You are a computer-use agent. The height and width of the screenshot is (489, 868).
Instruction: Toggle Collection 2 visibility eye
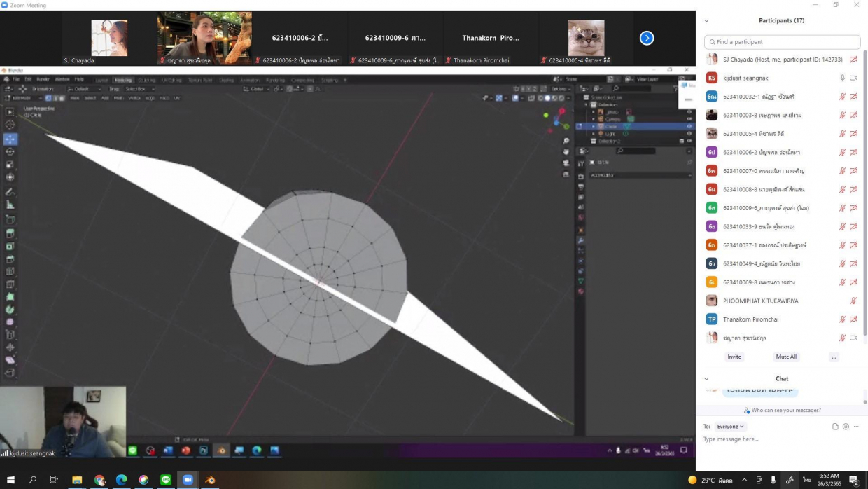point(689,141)
